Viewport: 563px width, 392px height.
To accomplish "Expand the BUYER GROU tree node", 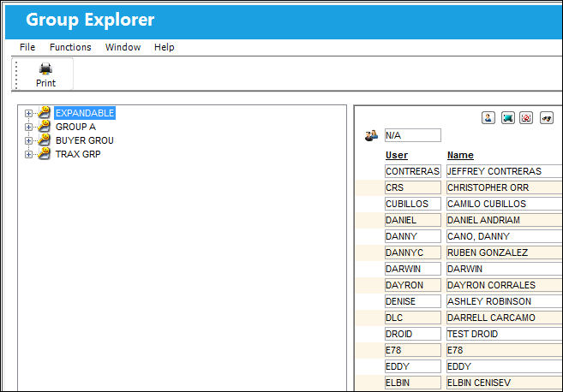I will [x=28, y=140].
